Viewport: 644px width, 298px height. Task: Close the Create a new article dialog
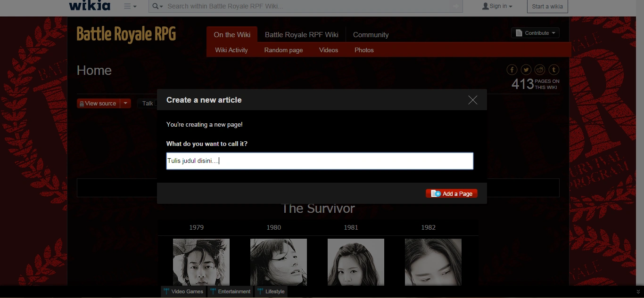[x=473, y=100]
